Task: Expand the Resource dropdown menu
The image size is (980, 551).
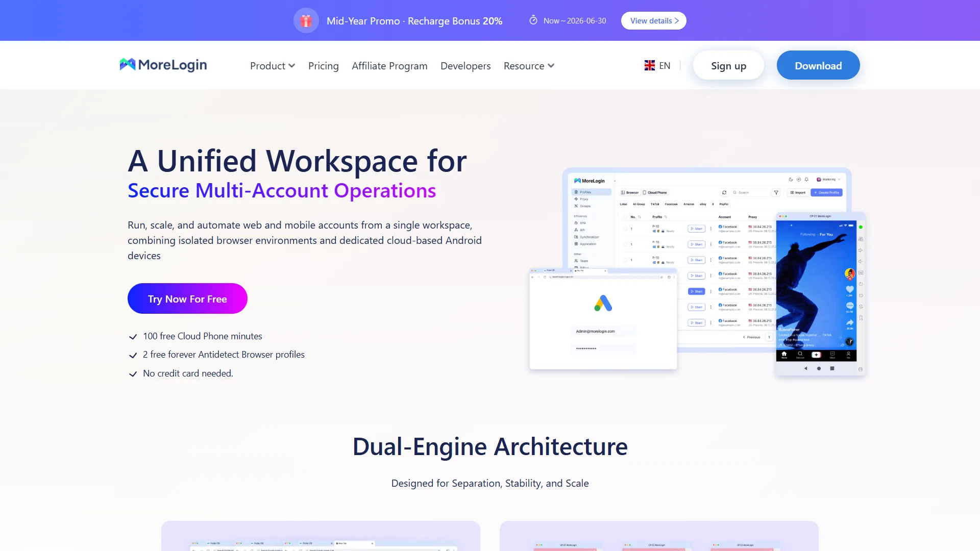Action: 529,66
